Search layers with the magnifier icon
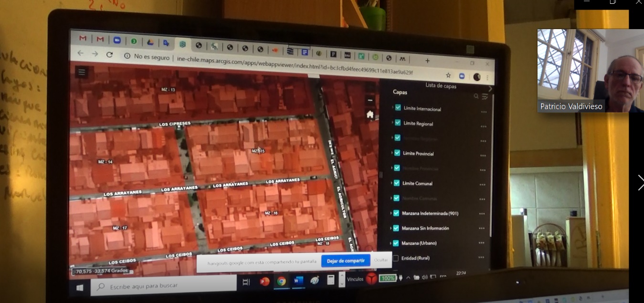 (x=476, y=96)
